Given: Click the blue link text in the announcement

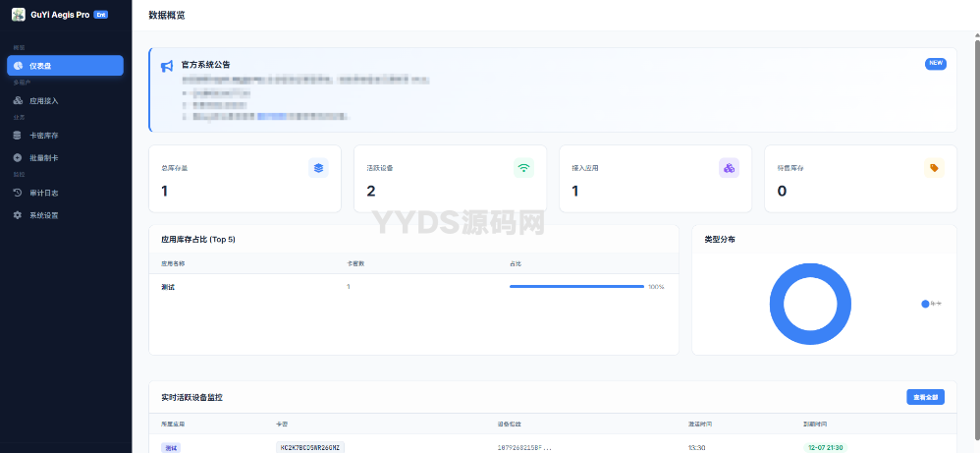Looking at the screenshot, I should (x=272, y=116).
